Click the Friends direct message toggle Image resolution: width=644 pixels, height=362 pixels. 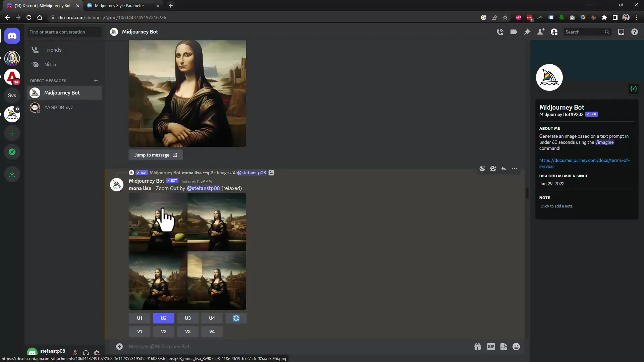(x=53, y=50)
